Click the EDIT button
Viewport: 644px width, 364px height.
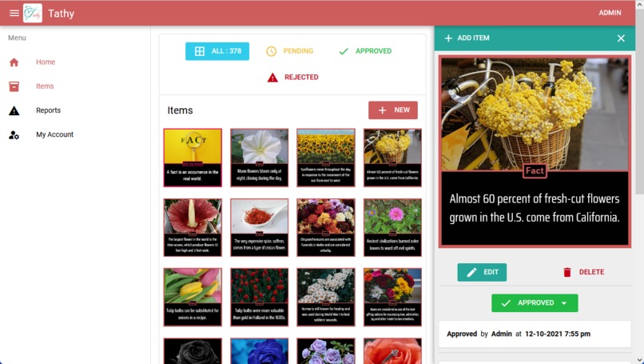click(482, 272)
